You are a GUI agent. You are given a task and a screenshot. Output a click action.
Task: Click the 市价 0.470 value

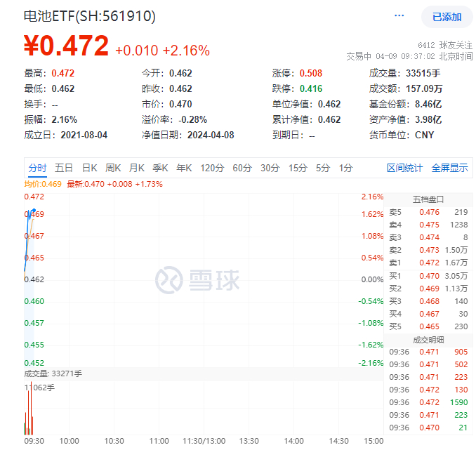180,104
